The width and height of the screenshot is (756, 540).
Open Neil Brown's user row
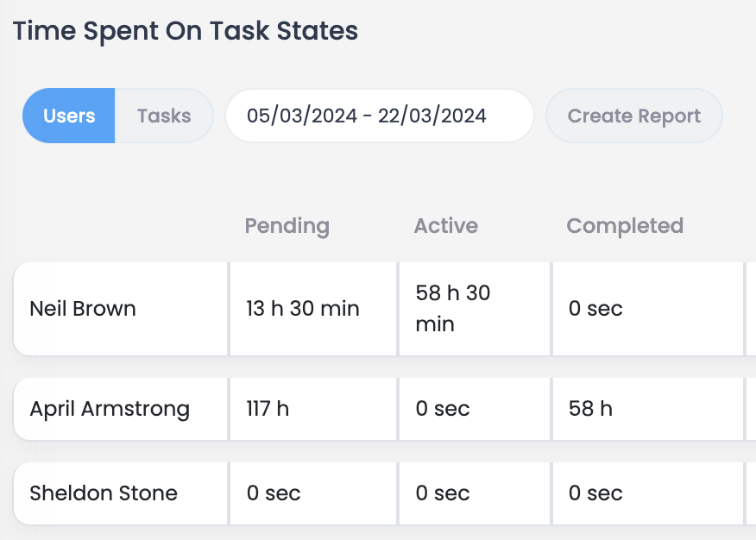coord(83,309)
